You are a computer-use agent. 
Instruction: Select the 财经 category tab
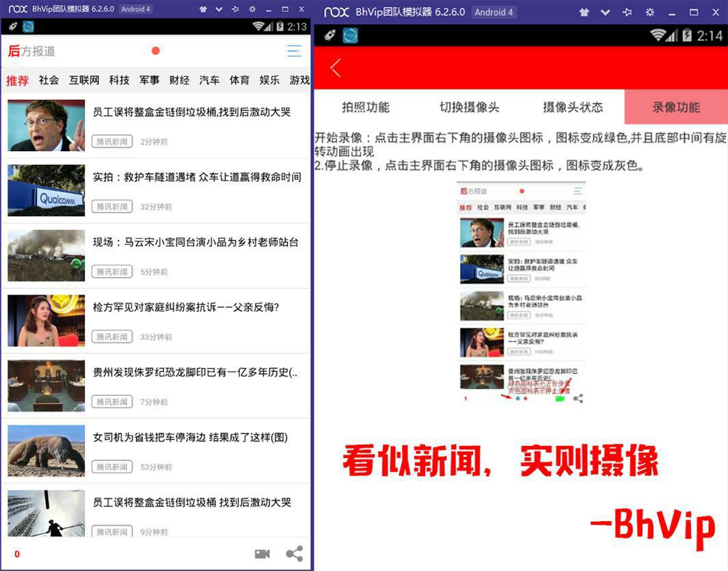(179, 80)
